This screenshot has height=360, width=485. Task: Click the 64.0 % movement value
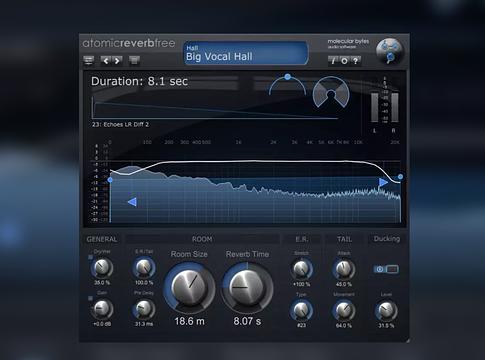pos(344,325)
